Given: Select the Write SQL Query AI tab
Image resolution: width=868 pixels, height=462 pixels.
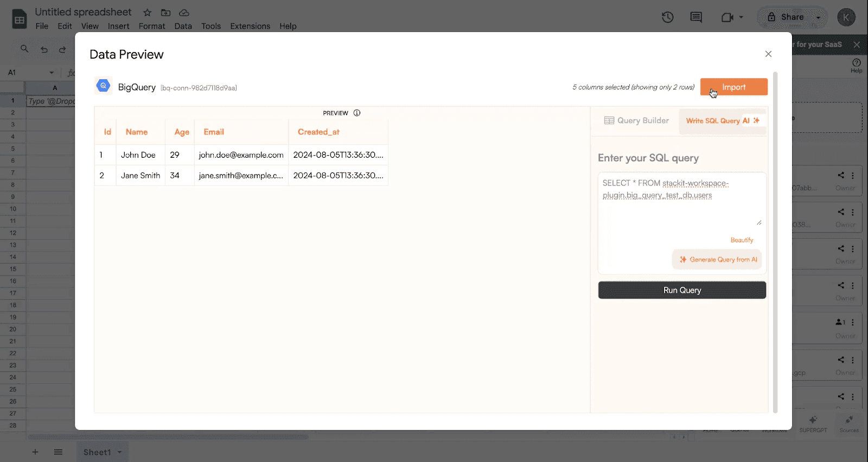Looking at the screenshot, I should [723, 120].
